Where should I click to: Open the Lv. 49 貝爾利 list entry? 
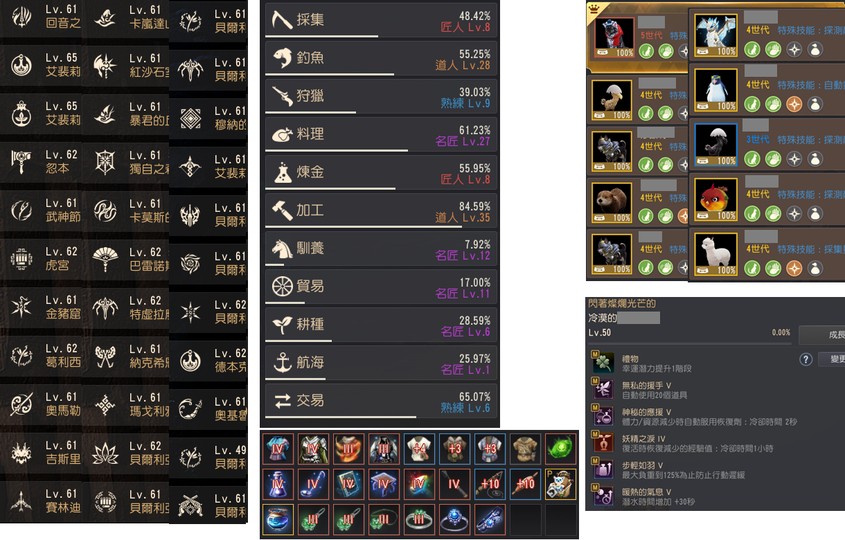click(x=209, y=457)
